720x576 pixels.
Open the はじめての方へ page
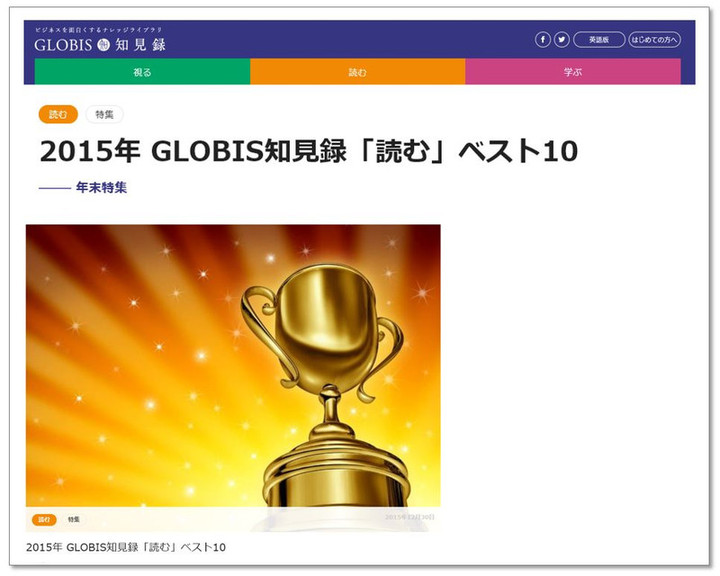(x=654, y=40)
